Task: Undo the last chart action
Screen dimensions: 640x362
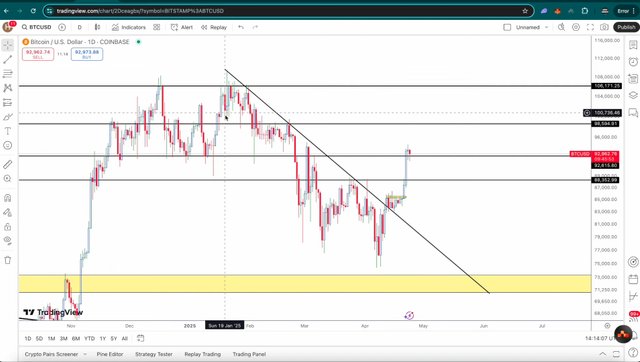Action: [x=241, y=27]
